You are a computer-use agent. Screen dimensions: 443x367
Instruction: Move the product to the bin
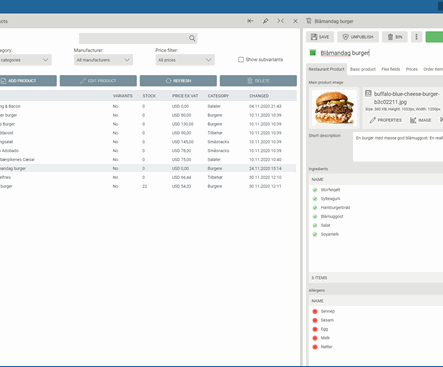pos(395,37)
